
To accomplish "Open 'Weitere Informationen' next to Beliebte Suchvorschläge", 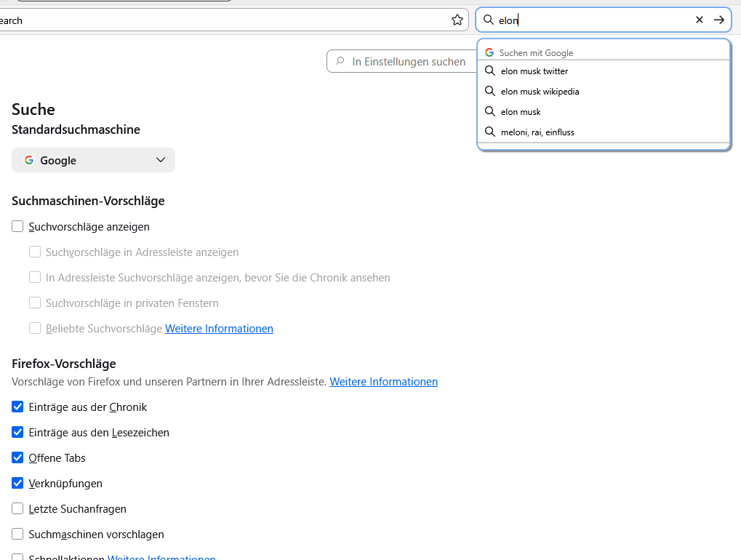I will [x=219, y=328].
